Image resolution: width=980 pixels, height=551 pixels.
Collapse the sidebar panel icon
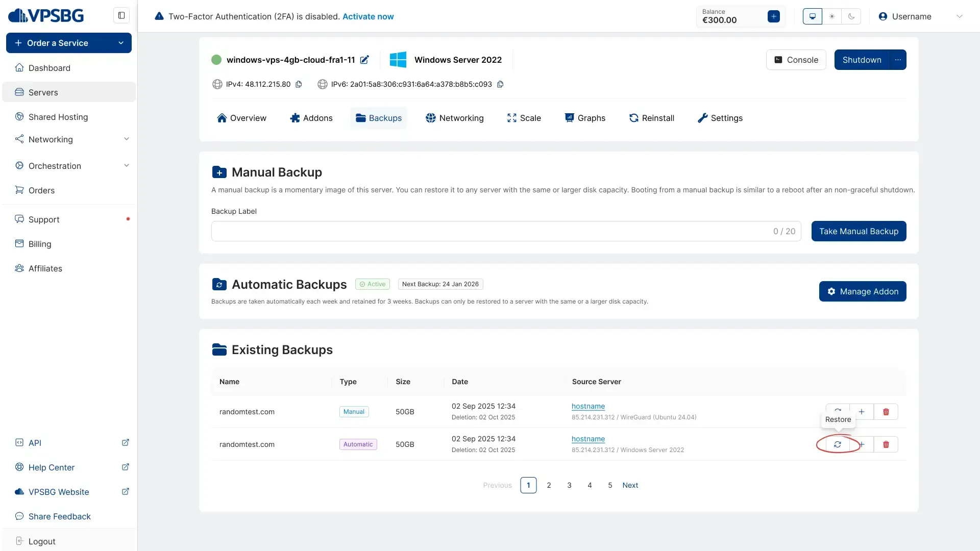(121, 15)
